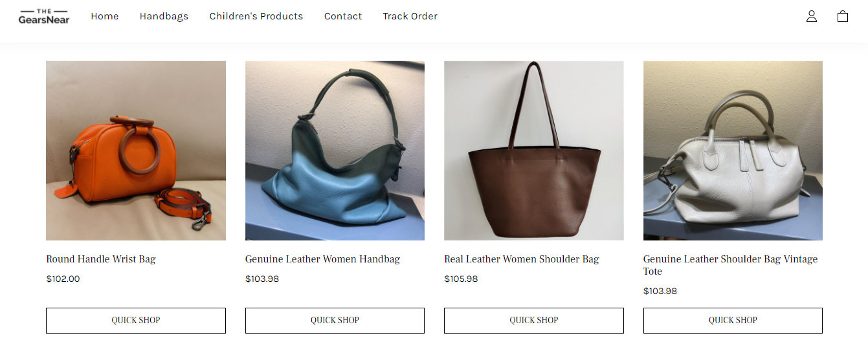Open the Contact page link
Viewport: 868px width, 351px height.
tap(343, 16)
